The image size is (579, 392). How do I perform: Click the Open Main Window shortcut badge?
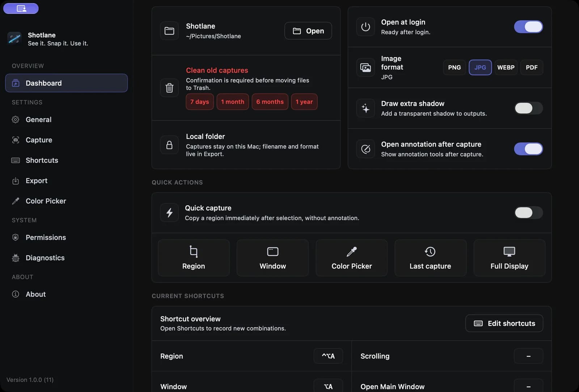click(528, 386)
